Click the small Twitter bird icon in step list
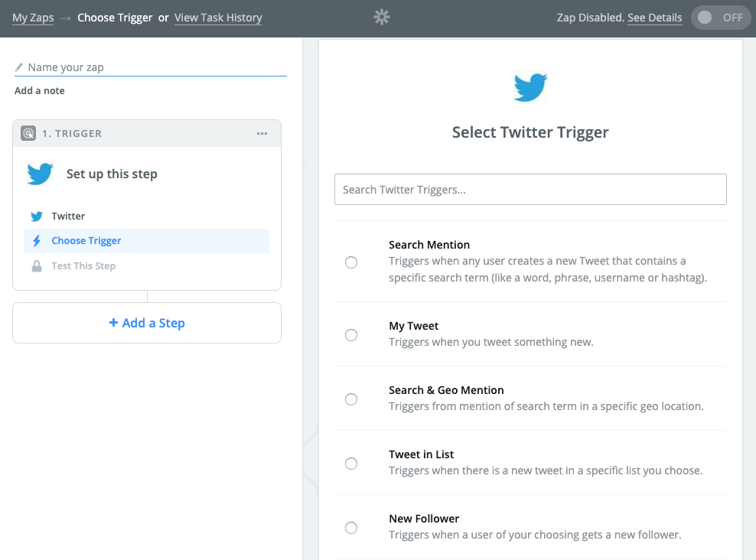The width and height of the screenshot is (756, 560). click(37, 217)
